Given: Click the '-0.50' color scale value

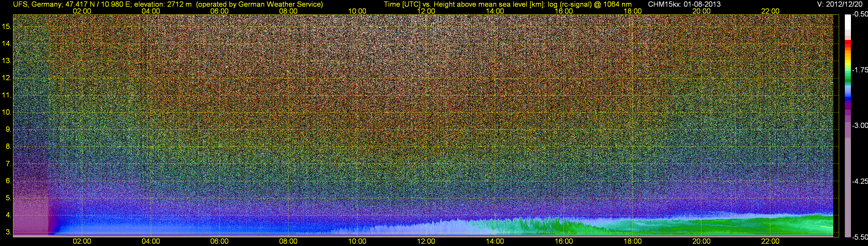Looking at the screenshot, I should [860, 14].
